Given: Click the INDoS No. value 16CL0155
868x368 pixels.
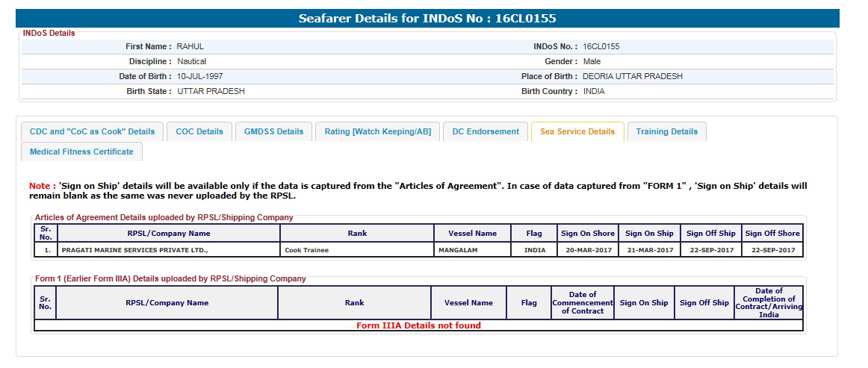Looking at the screenshot, I should coord(601,46).
